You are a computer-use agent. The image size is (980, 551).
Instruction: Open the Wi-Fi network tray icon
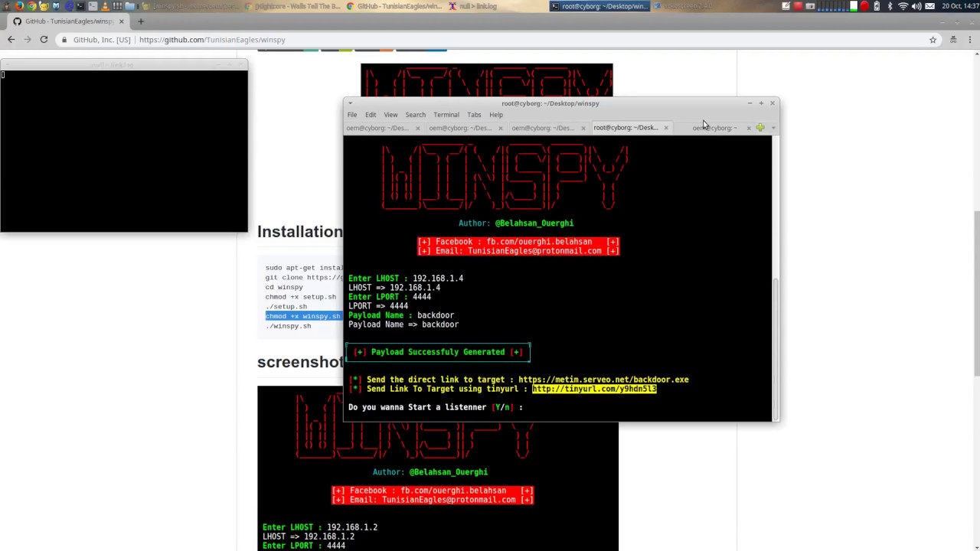(x=903, y=6)
